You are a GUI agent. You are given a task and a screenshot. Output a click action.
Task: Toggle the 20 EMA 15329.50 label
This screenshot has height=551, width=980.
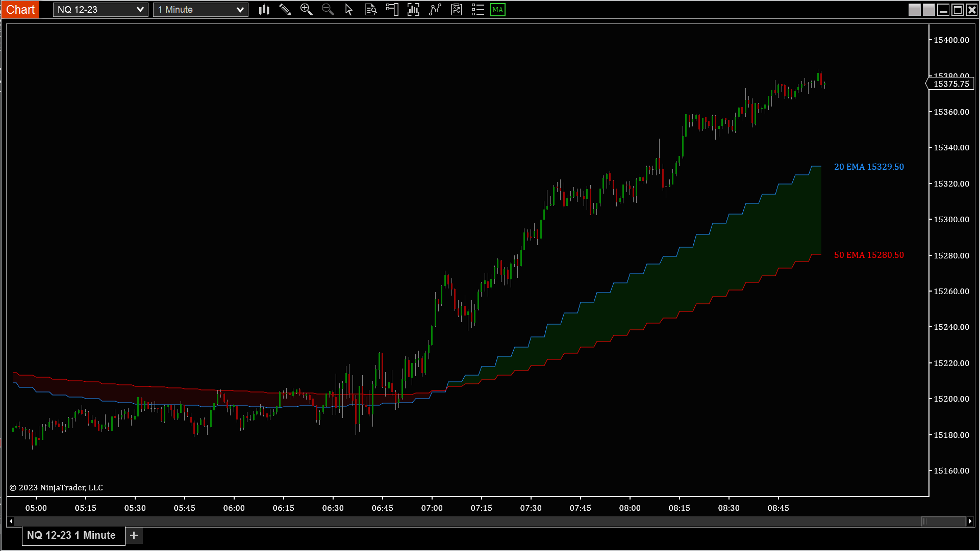coord(869,167)
